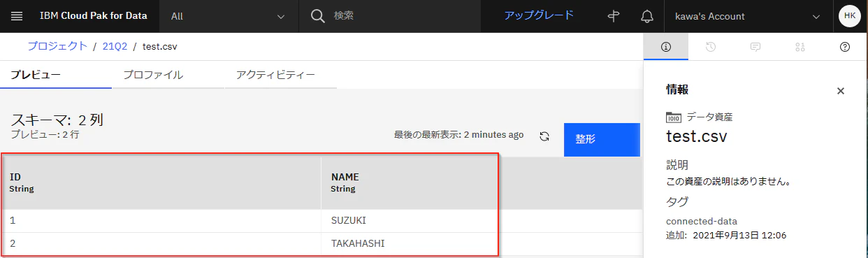Click the test.csv asset title in info panel
The image size is (868, 258).
(x=697, y=136)
